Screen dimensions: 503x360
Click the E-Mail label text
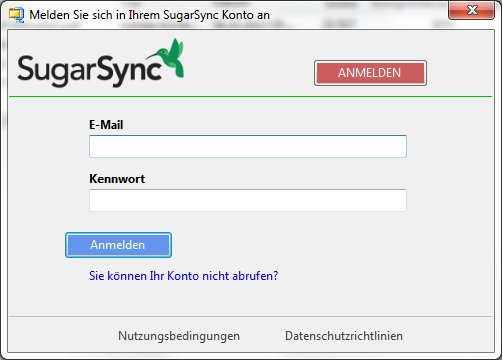pos(106,125)
